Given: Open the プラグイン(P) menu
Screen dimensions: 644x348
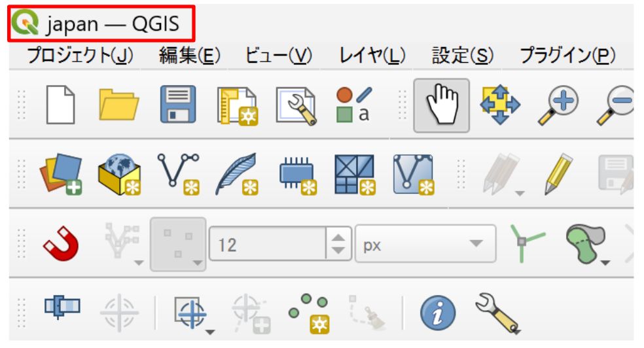Looking at the screenshot, I should click(568, 56).
